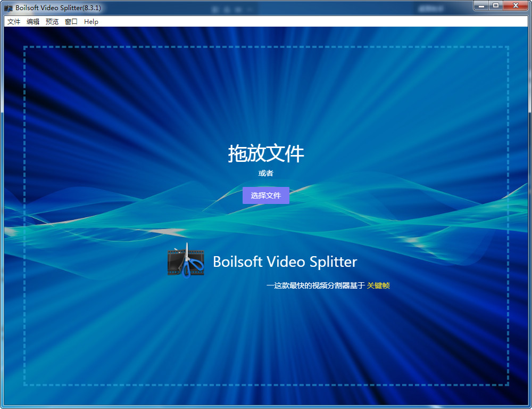Image resolution: width=532 pixels, height=409 pixels.
Task: Open the 文件 menu
Action: click(x=14, y=22)
